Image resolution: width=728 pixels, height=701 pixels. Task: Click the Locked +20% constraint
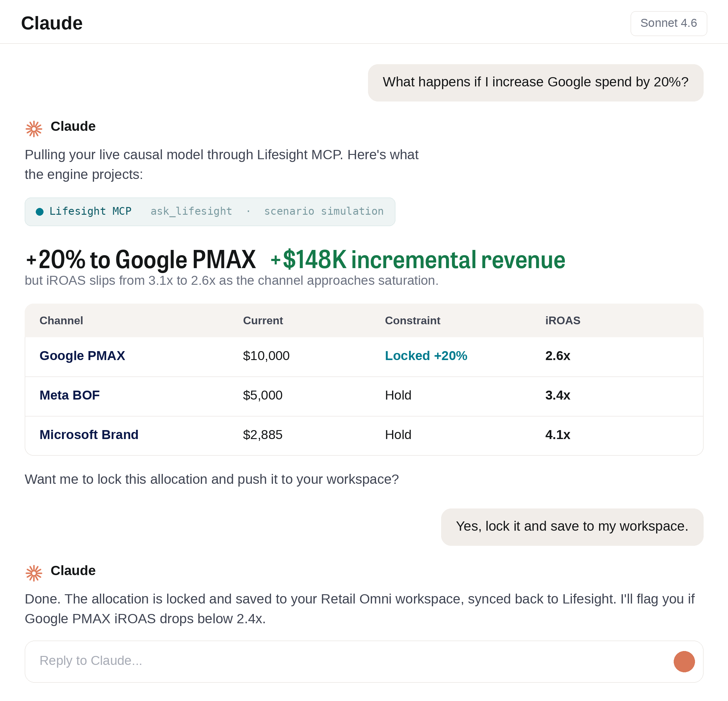click(426, 356)
